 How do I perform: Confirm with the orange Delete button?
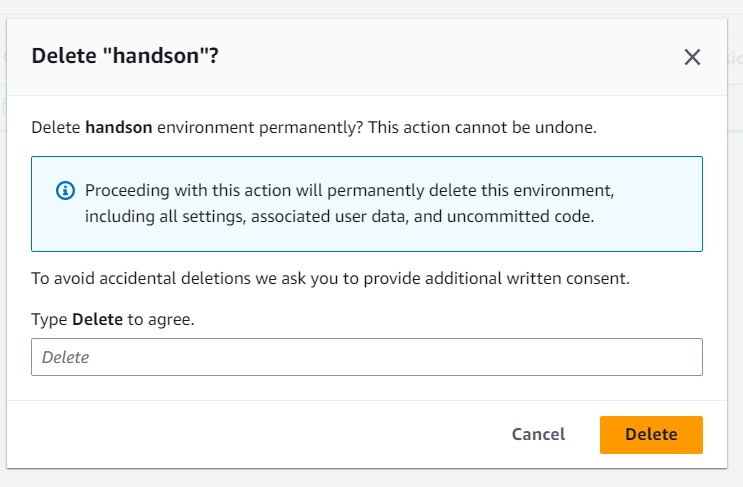tap(651, 434)
